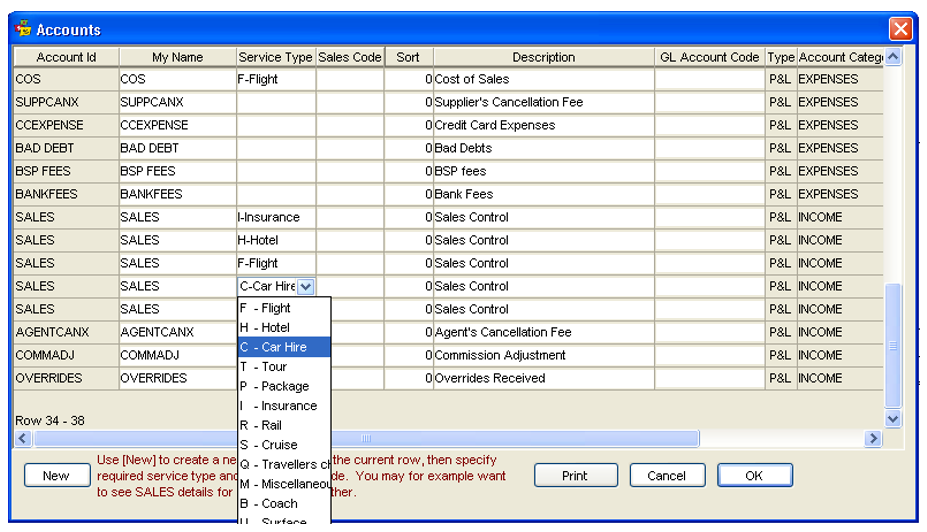Screen dimensions: 927x532
Task: Choose T - Tour service type option
Action: coord(284,366)
